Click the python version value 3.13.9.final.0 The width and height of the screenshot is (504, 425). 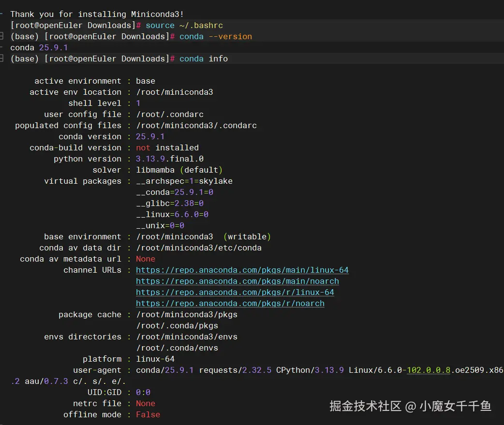[x=169, y=159]
